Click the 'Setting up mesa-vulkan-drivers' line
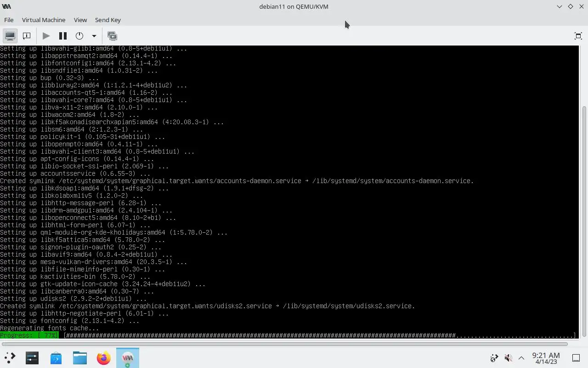This screenshot has height=368, width=588. tap(94, 262)
